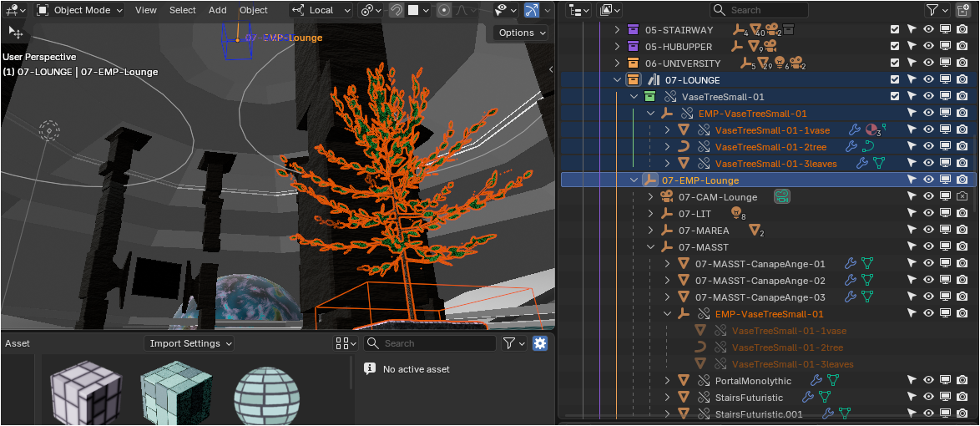This screenshot has width=980, height=426.
Task: Select the tiled sphere asset thumbnail
Action: click(267, 395)
